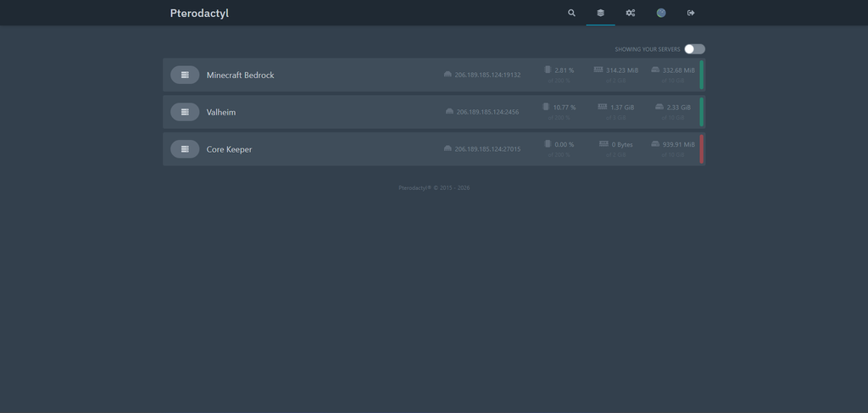Toggle the Showing Your Servers switch

pos(694,49)
